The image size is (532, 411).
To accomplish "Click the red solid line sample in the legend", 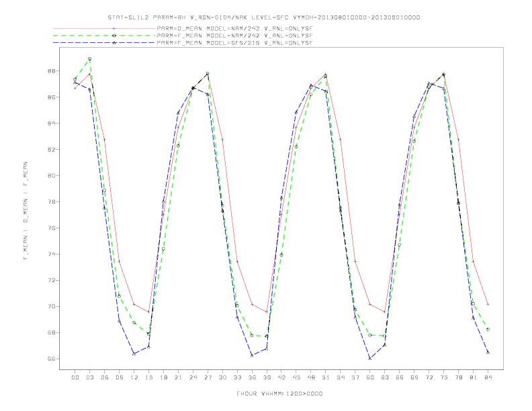I will click(x=104, y=28).
